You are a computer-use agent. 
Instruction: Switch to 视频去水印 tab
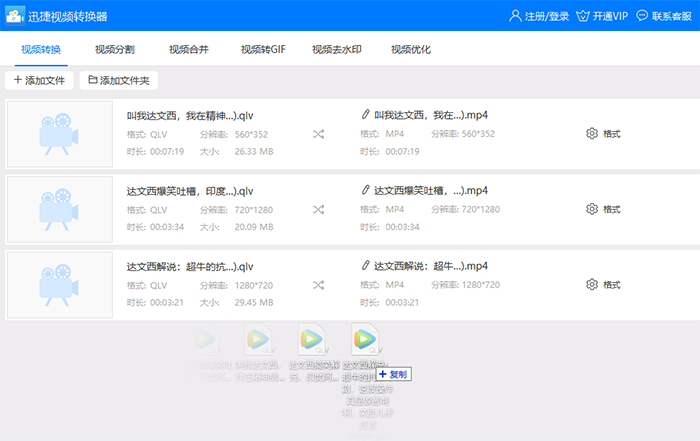(x=337, y=50)
